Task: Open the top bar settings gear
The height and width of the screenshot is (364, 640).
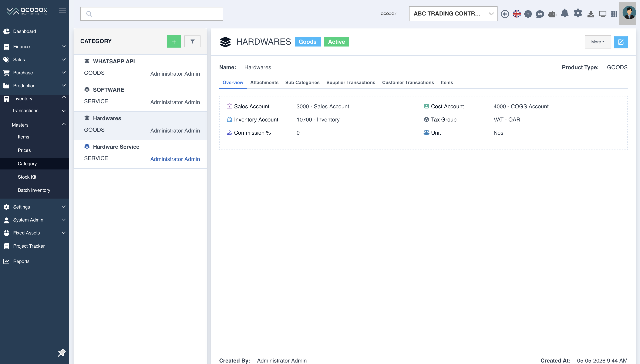Action: coord(578,13)
